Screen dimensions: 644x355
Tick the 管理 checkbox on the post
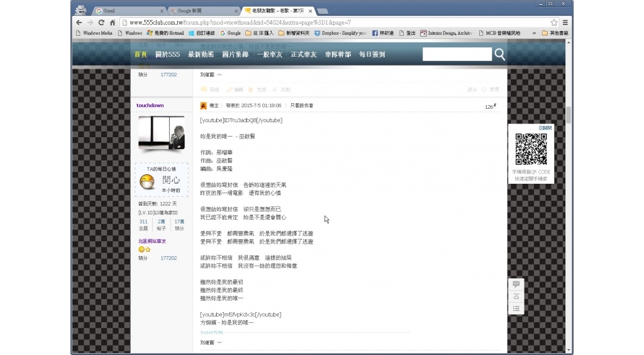click(x=484, y=90)
